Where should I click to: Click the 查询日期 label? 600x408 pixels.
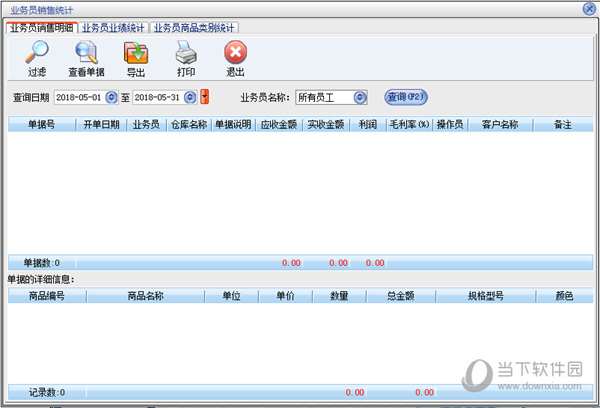click(31, 98)
